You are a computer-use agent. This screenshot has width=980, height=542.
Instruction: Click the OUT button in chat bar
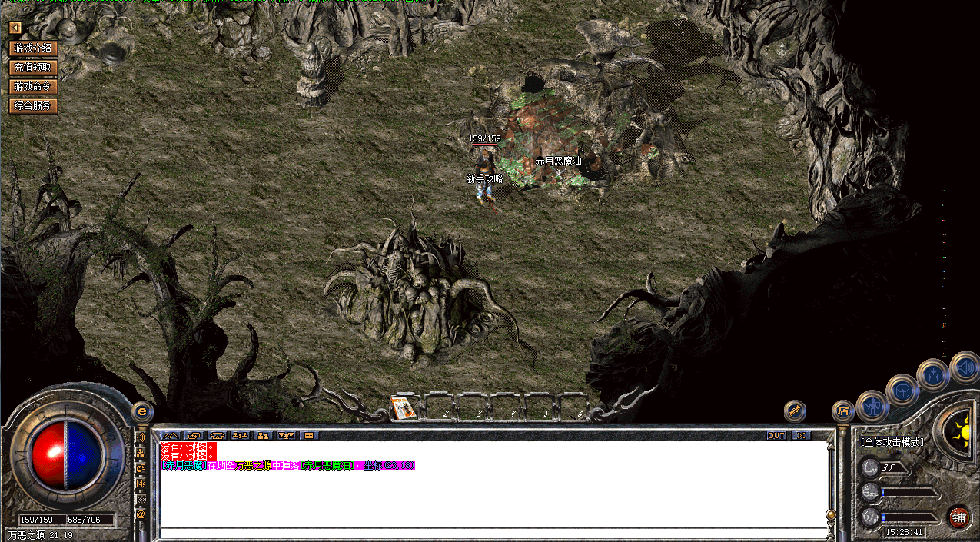(776, 435)
